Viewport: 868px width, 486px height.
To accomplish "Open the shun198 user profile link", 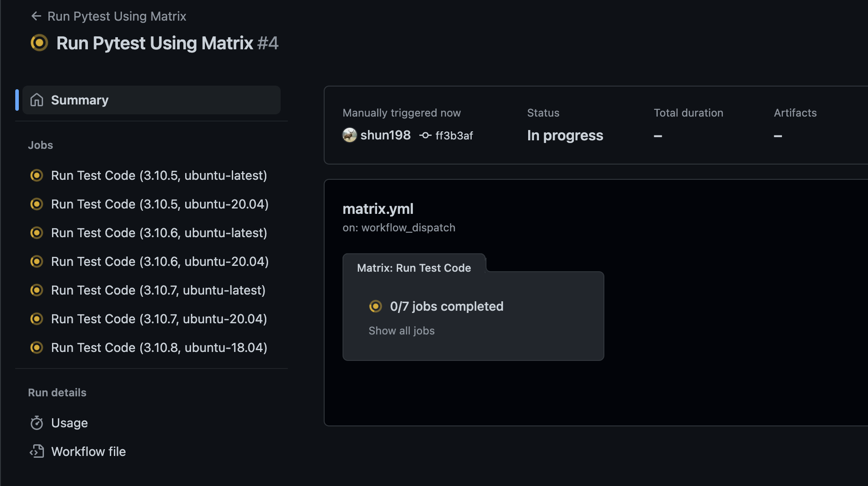I will (x=386, y=135).
